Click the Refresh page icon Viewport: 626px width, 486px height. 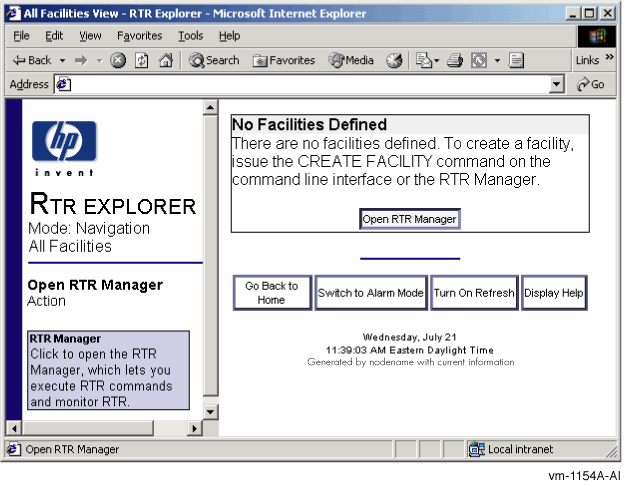point(142,61)
